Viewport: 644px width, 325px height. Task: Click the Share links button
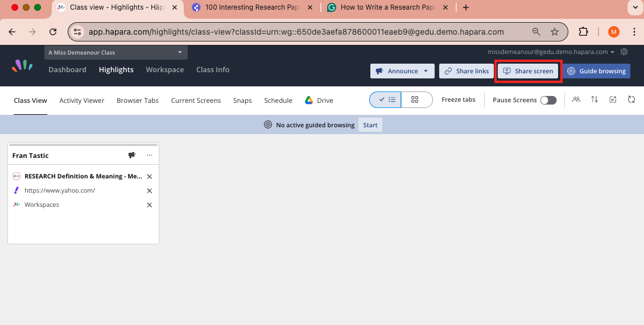point(467,71)
